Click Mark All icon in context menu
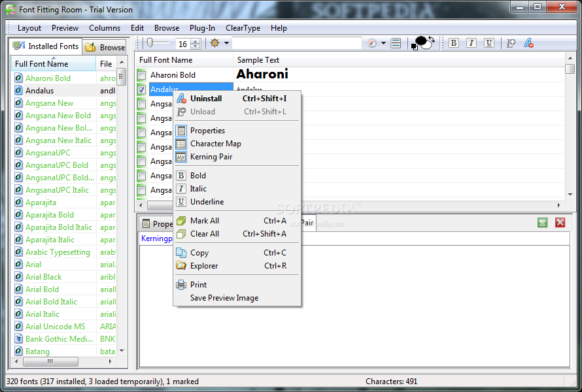 [x=181, y=221]
